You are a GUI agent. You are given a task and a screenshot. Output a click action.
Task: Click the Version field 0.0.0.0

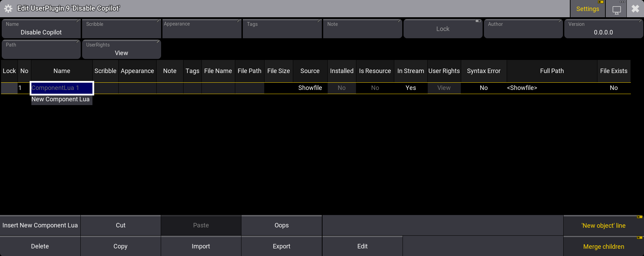pyautogui.click(x=603, y=29)
